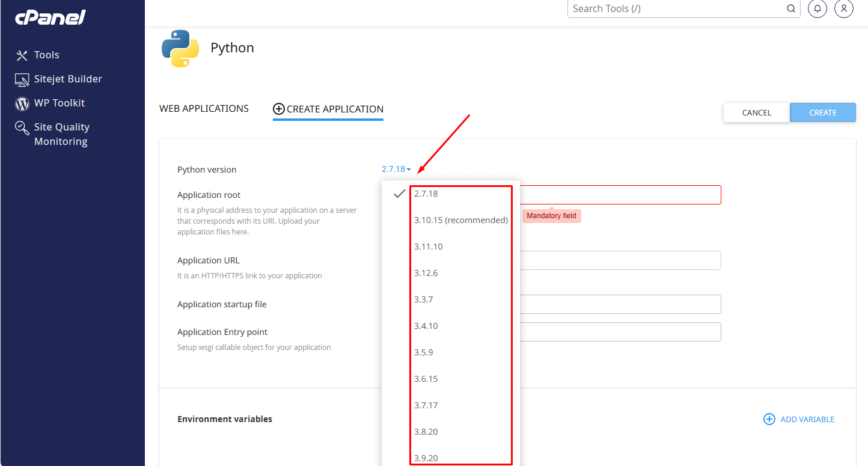Switch to the WEB APPLICATIONS tab

tap(204, 108)
